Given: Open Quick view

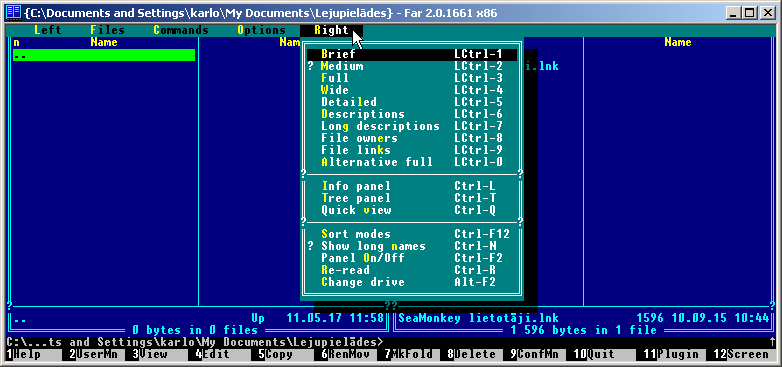Looking at the screenshot, I should click(x=412, y=210).
